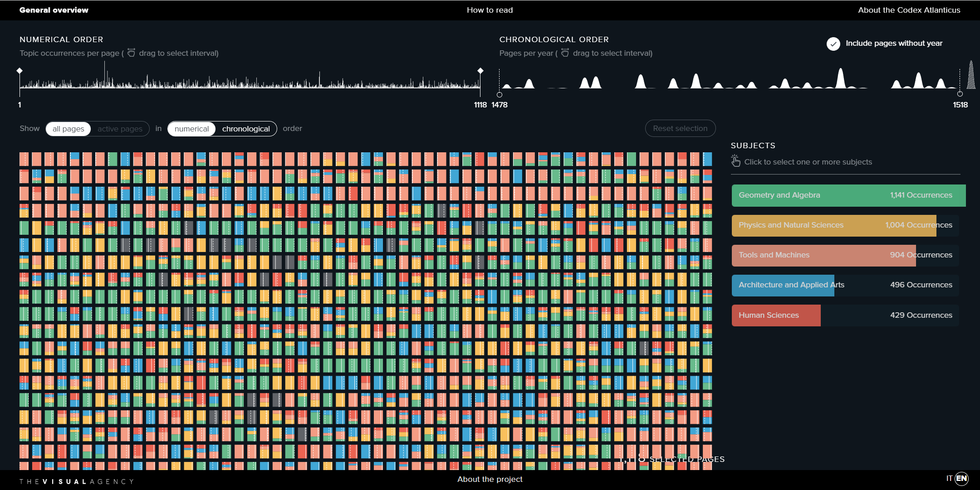Viewport: 980px width, 490px height.
Task: Click the left diamond handle of numerical range
Action: pyautogui.click(x=20, y=71)
